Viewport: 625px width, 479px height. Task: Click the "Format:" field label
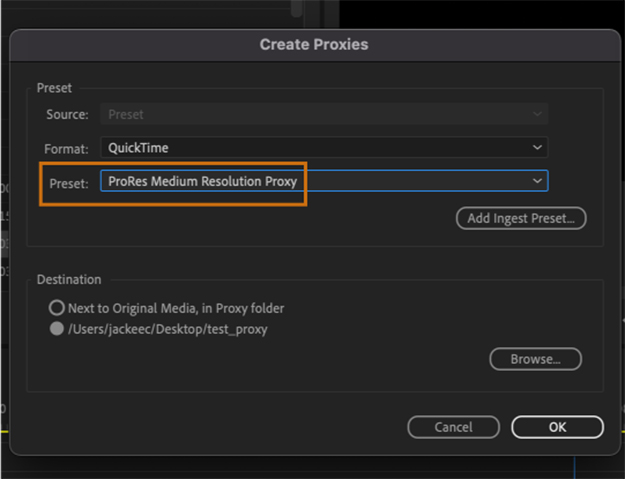pos(67,148)
